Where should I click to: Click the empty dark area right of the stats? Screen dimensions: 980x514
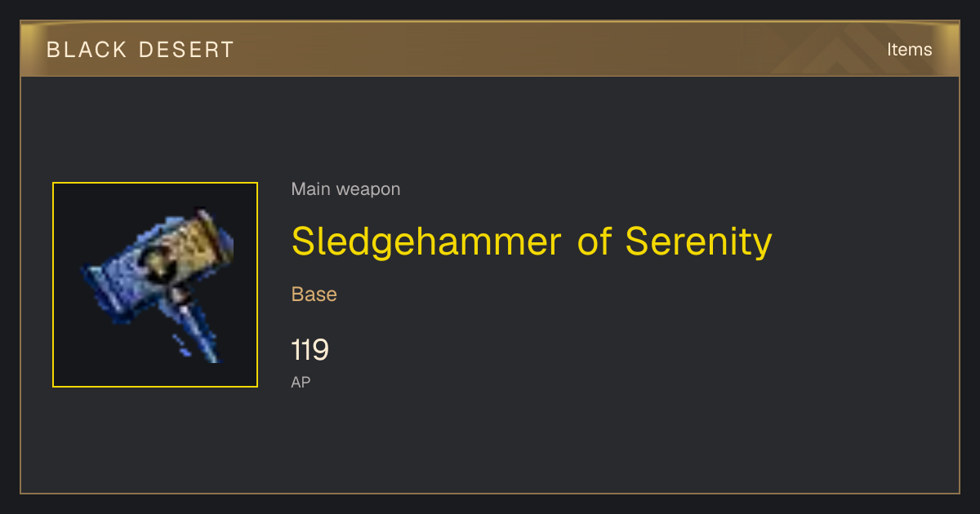[x=653, y=359]
